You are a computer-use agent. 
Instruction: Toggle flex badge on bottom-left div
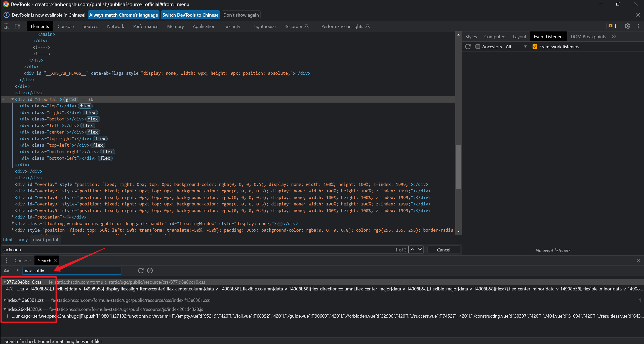[105, 158]
